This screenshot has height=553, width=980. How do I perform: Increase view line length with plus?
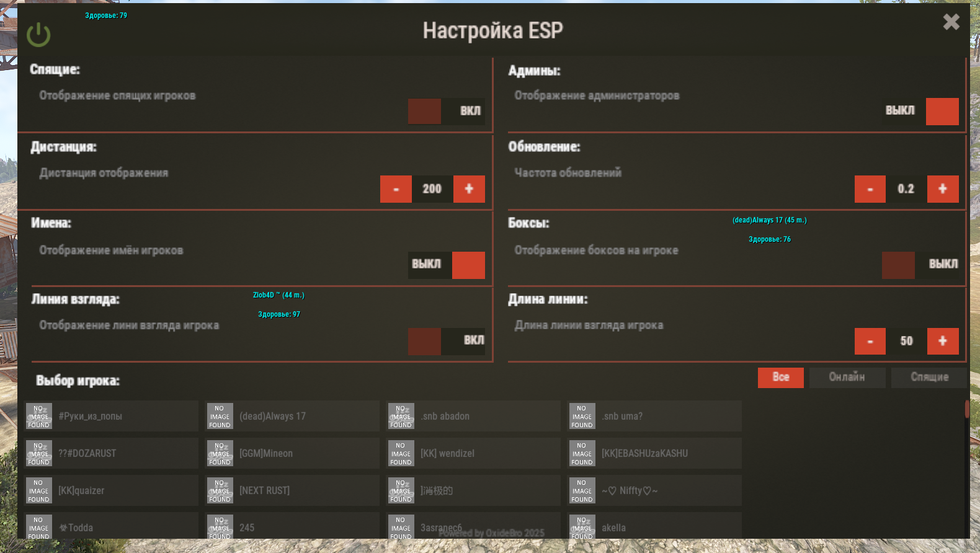(943, 341)
